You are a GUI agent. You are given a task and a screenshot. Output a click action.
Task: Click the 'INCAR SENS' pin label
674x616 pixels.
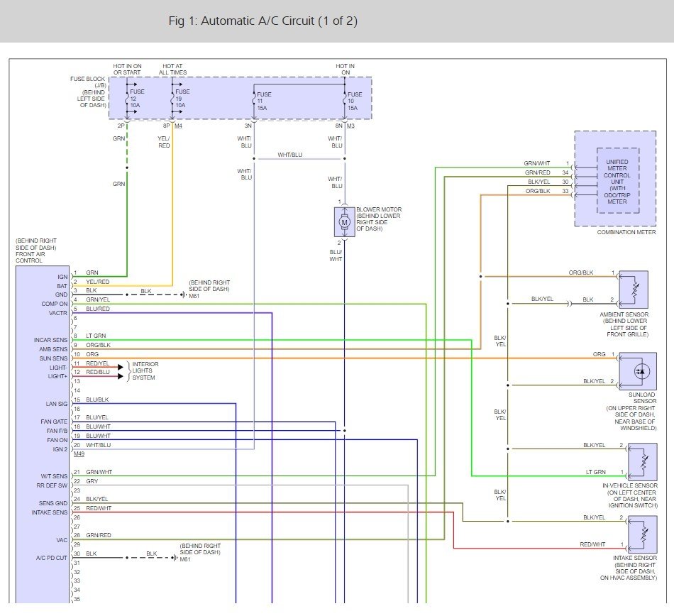[50, 340]
